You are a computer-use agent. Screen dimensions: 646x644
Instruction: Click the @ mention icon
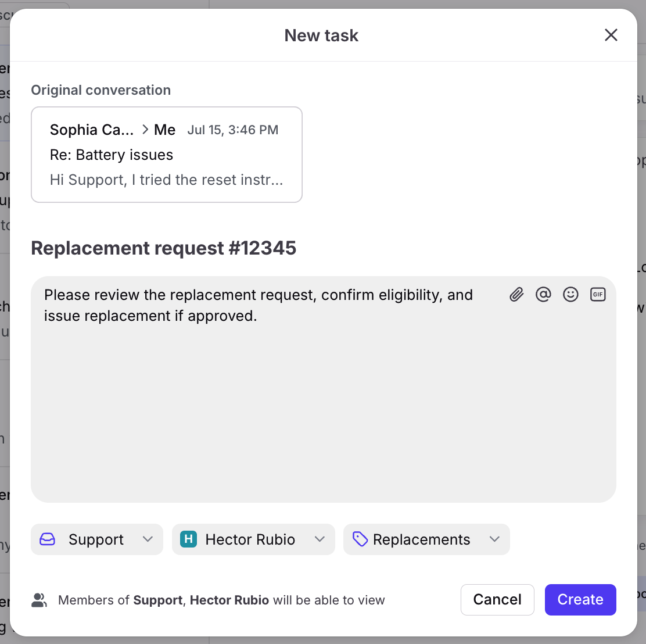tap(543, 294)
